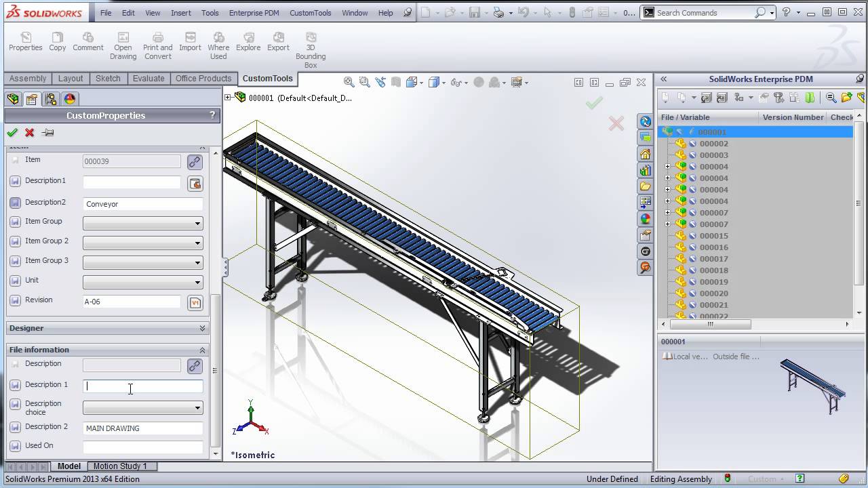Switch to the Evaluate tab
Image resolution: width=868 pixels, height=488 pixels.
coord(149,79)
